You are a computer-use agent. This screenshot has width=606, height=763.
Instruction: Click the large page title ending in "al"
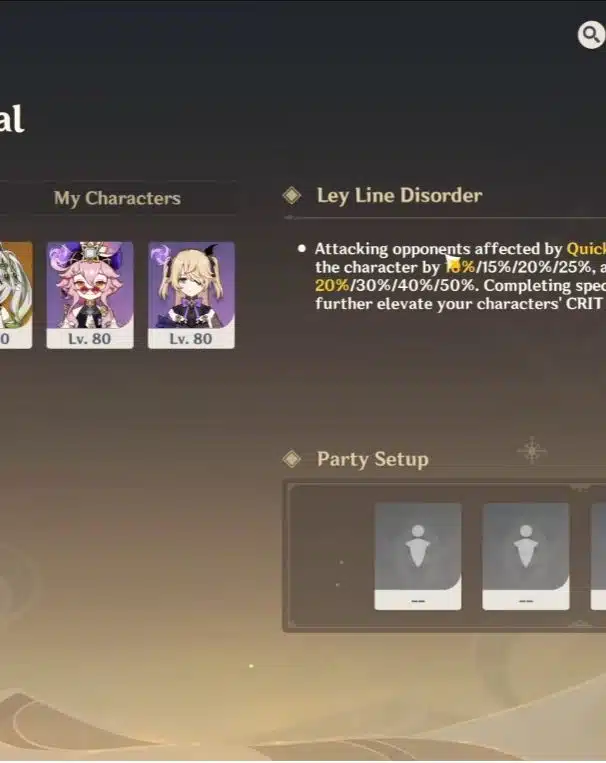tap(11, 118)
